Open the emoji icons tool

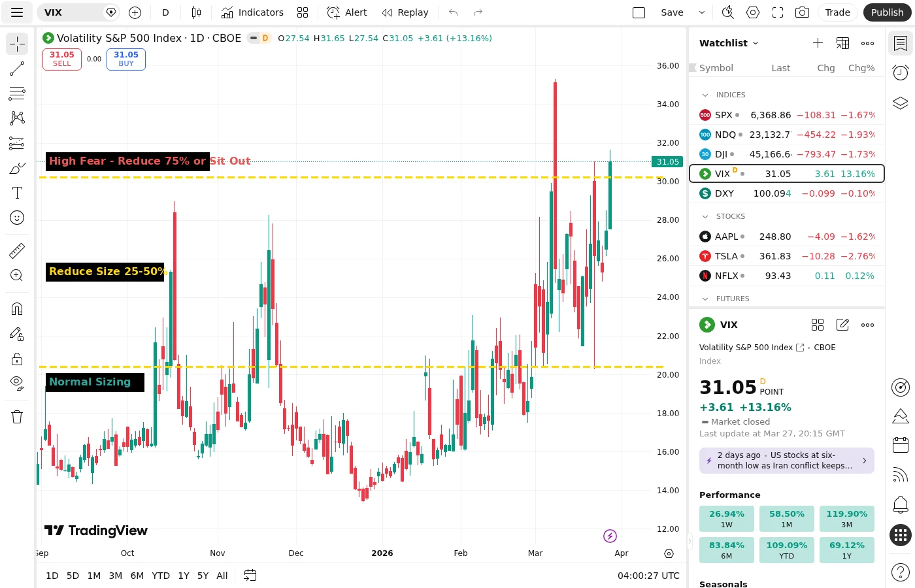point(17,218)
